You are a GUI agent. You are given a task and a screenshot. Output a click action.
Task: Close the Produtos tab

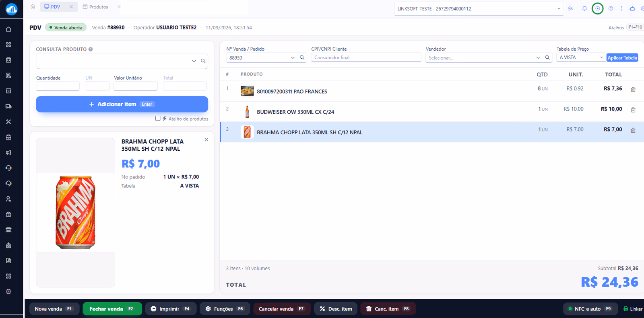[x=119, y=6]
